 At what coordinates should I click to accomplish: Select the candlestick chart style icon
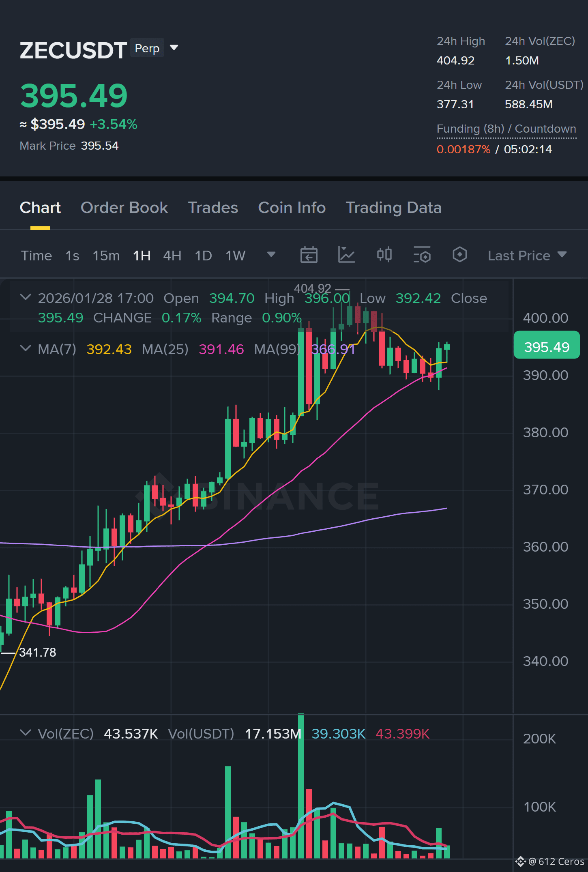(x=384, y=255)
